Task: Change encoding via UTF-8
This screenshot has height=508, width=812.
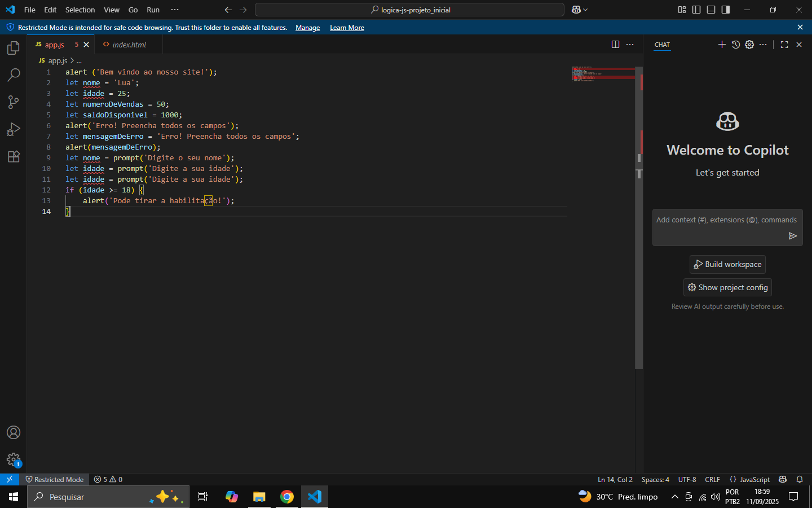Action: [x=687, y=479]
